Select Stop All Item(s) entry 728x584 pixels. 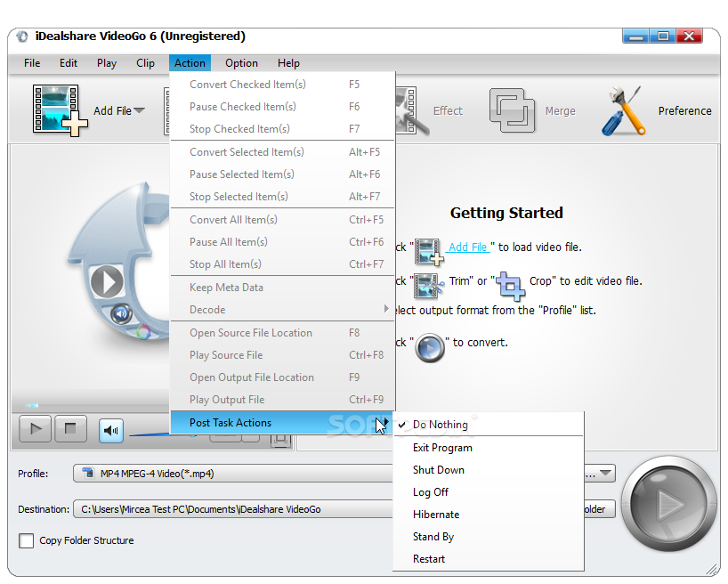point(282,264)
